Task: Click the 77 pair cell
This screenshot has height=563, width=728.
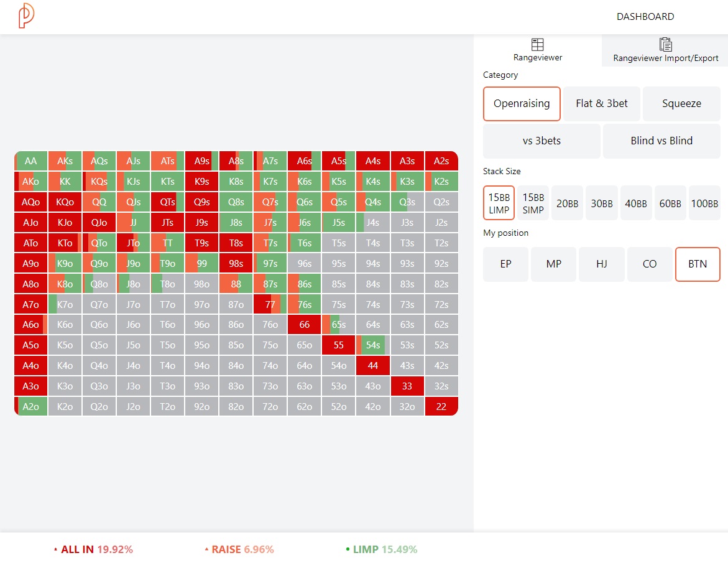Action: click(270, 304)
